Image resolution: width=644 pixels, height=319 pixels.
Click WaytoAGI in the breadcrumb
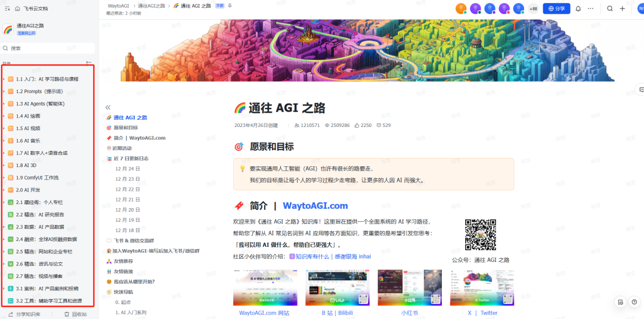click(119, 6)
